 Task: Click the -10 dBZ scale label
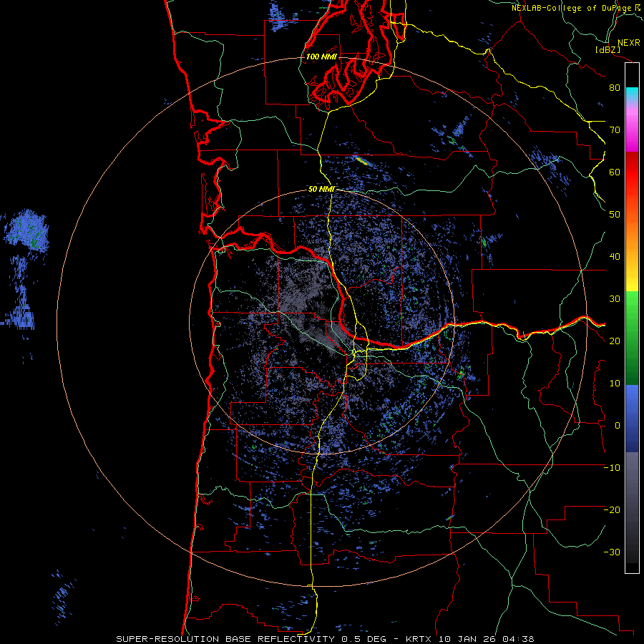[613, 468]
